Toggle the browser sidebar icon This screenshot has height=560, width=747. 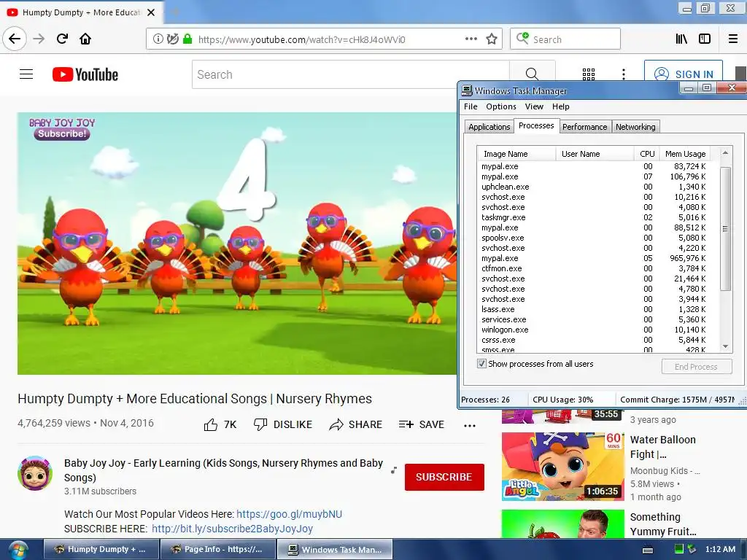705,39
